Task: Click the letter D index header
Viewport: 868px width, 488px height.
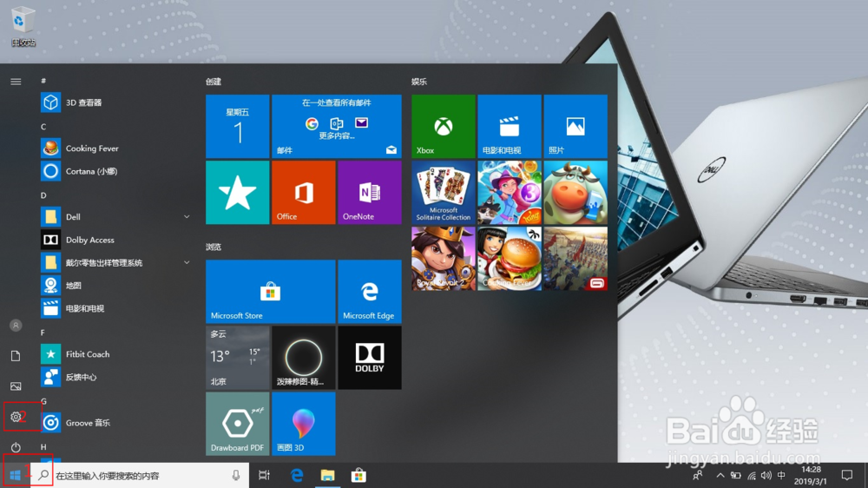Action: pyautogui.click(x=43, y=195)
